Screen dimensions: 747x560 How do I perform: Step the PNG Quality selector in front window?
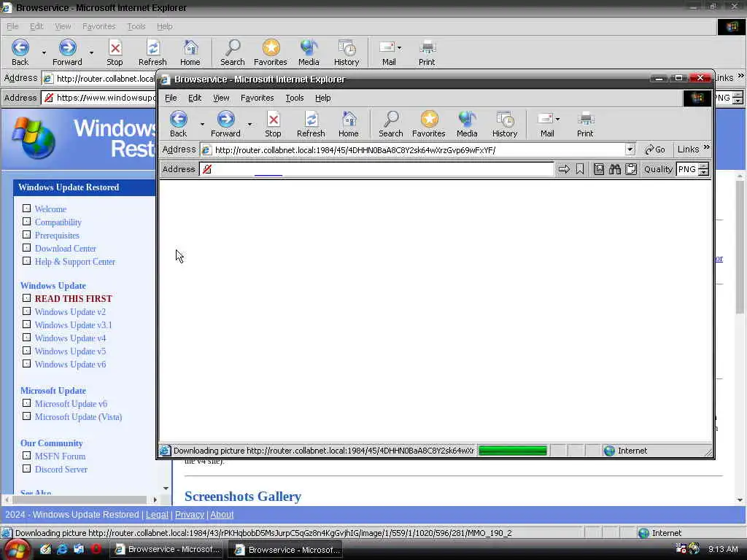pyautogui.click(x=704, y=169)
